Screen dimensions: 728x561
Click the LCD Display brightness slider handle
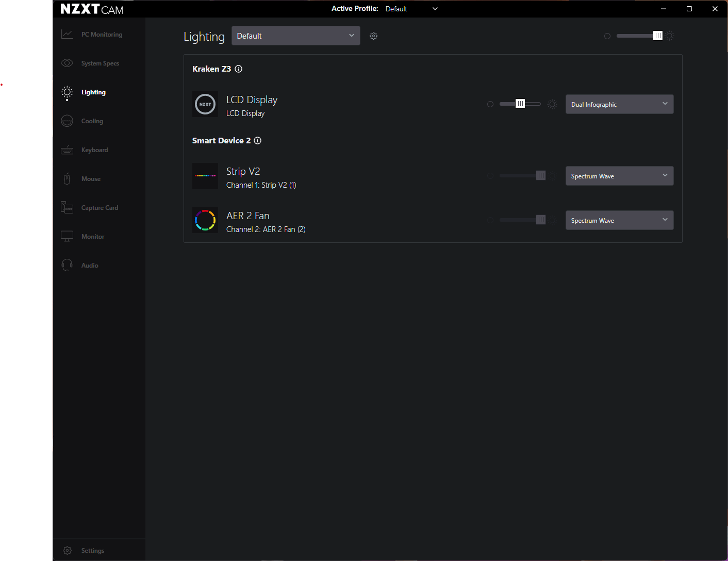click(520, 104)
